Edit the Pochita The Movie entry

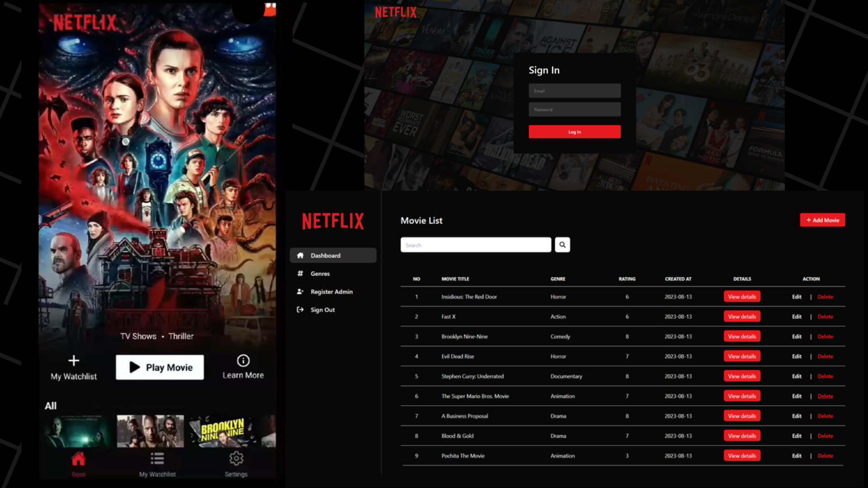797,456
